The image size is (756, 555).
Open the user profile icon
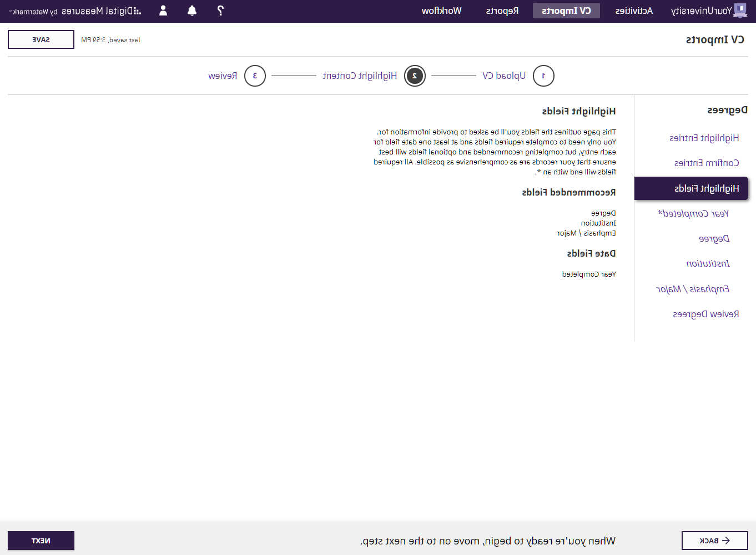click(x=163, y=11)
